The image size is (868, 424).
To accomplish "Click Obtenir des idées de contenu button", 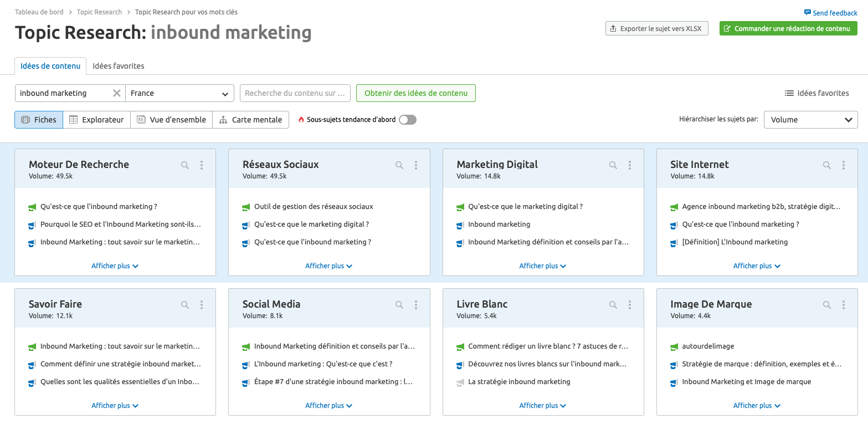I will (415, 93).
